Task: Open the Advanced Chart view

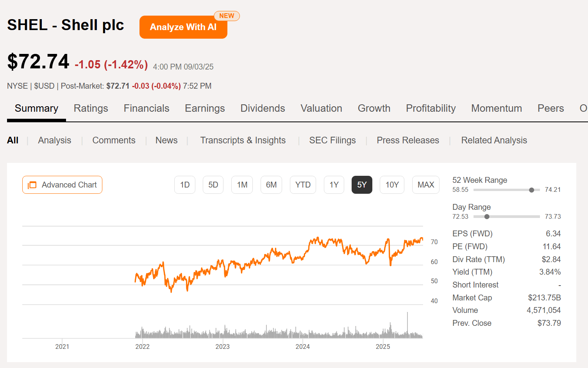Action: [x=62, y=185]
